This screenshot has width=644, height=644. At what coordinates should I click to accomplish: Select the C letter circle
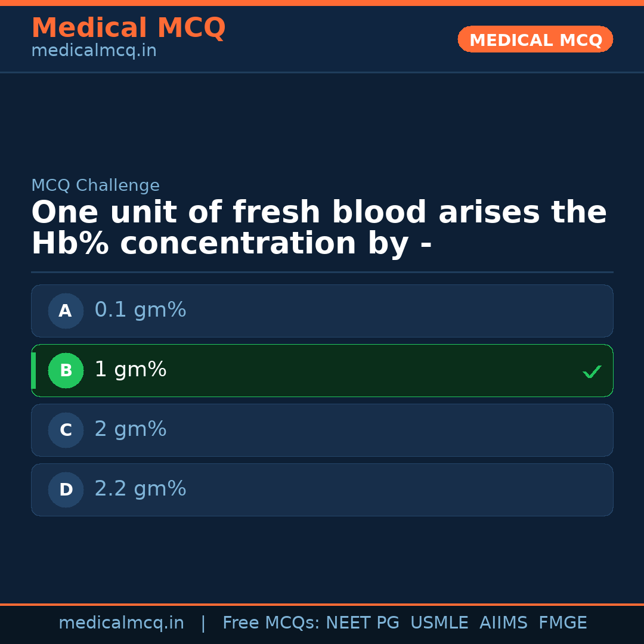click(x=66, y=430)
